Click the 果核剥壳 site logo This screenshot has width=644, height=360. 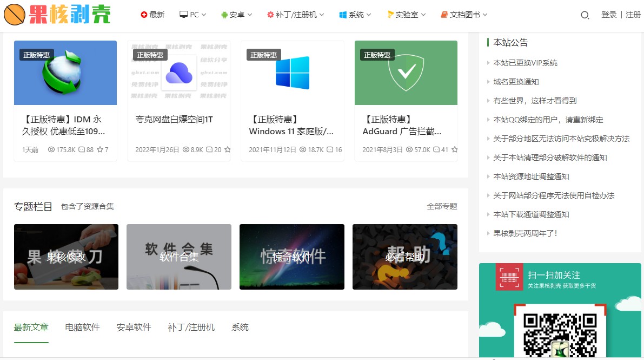(57, 15)
